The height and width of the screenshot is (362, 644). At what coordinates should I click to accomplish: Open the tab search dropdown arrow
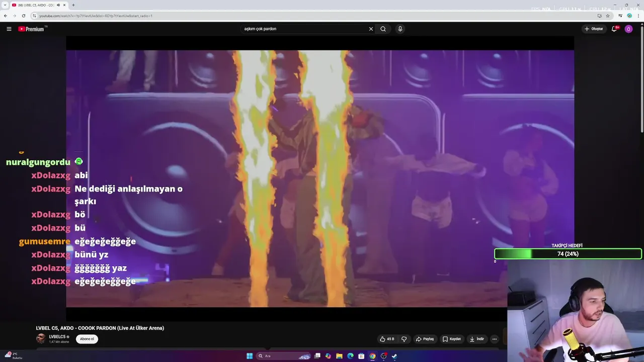pos(5,5)
